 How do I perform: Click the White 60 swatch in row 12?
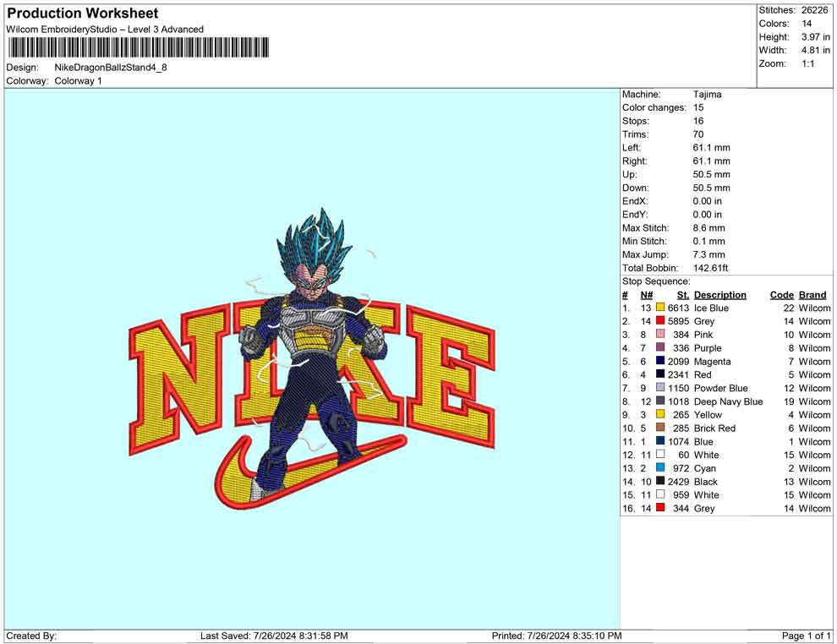click(660, 454)
